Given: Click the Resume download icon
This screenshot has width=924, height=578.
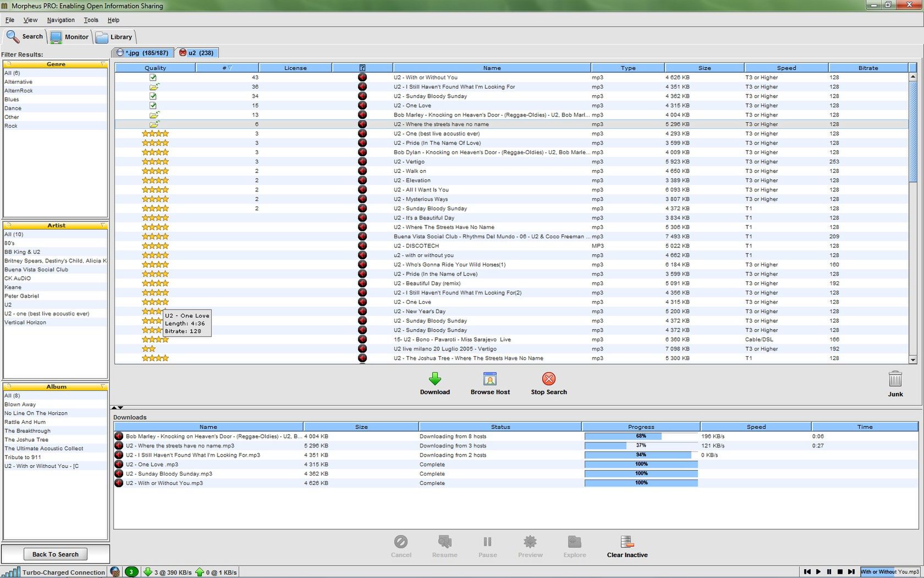Looking at the screenshot, I should tap(444, 542).
